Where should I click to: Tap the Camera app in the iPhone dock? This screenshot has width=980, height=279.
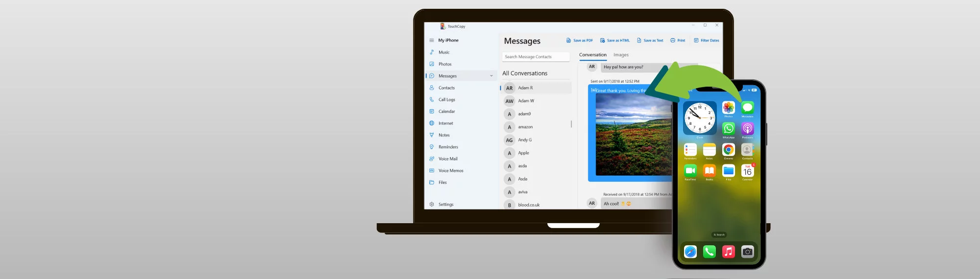[748, 252]
